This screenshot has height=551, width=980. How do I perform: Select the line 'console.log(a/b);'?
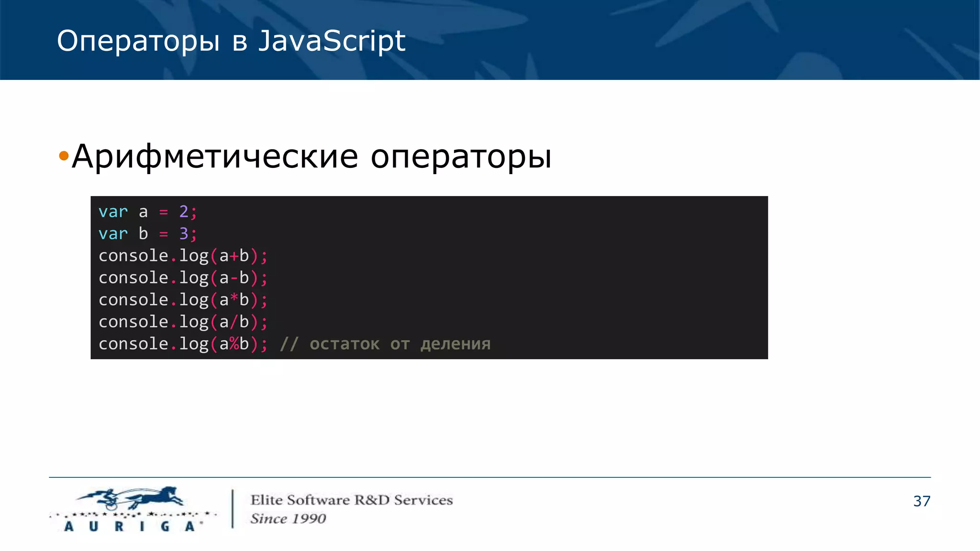183,322
